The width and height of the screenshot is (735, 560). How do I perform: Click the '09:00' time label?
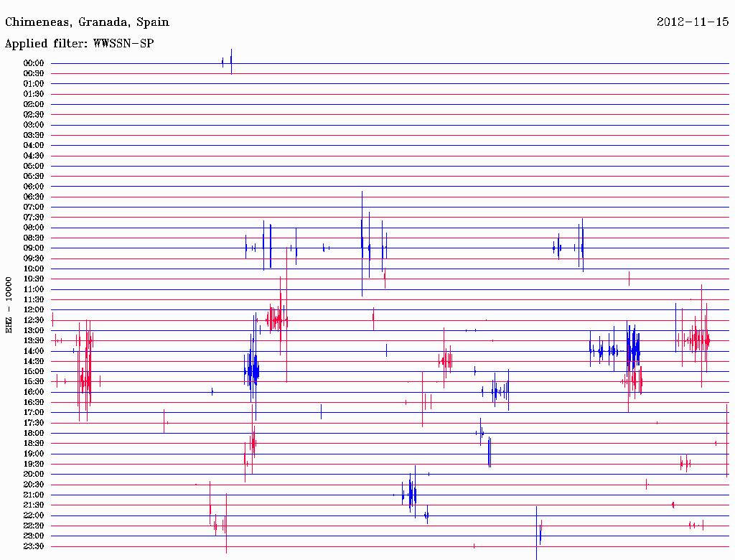(x=34, y=248)
